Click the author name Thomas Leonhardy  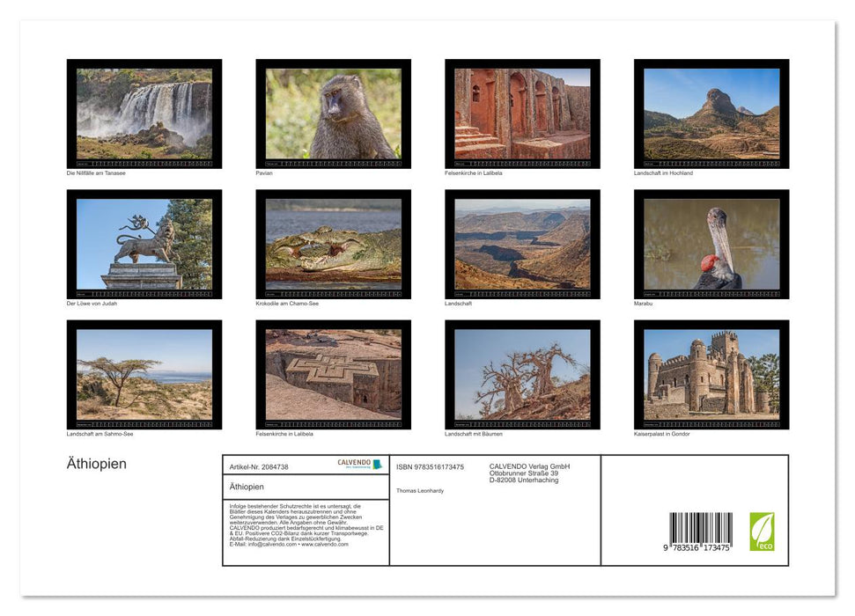pos(420,490)
